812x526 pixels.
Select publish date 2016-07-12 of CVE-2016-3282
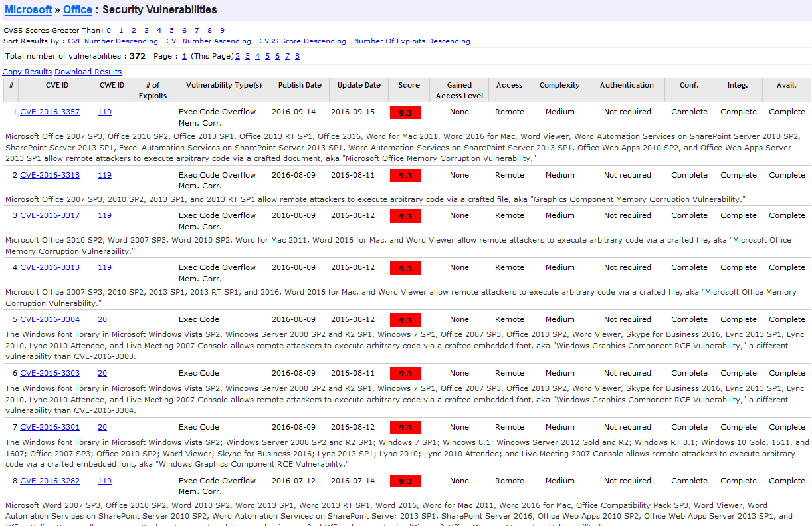click(x=294, y=481)
